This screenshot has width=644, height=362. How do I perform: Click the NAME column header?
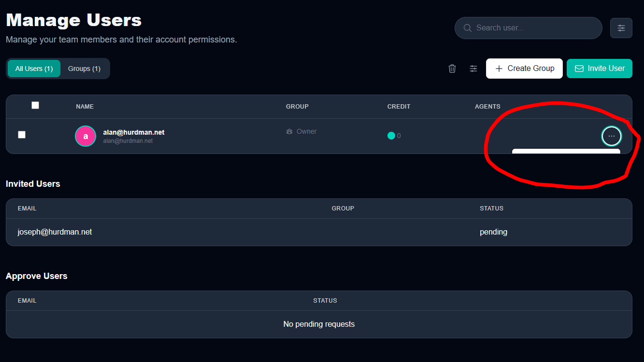[x=85, y=107]
